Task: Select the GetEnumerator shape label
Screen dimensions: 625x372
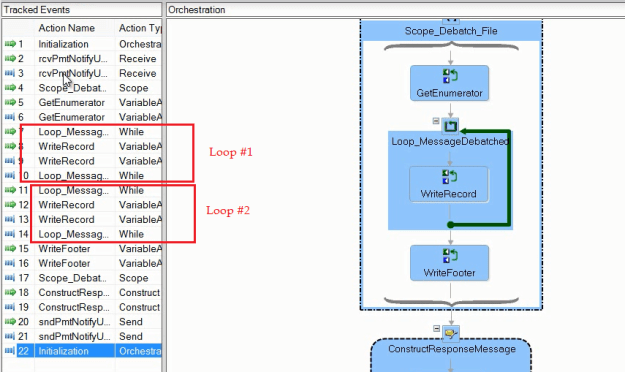Action: (x=450, y=93)
